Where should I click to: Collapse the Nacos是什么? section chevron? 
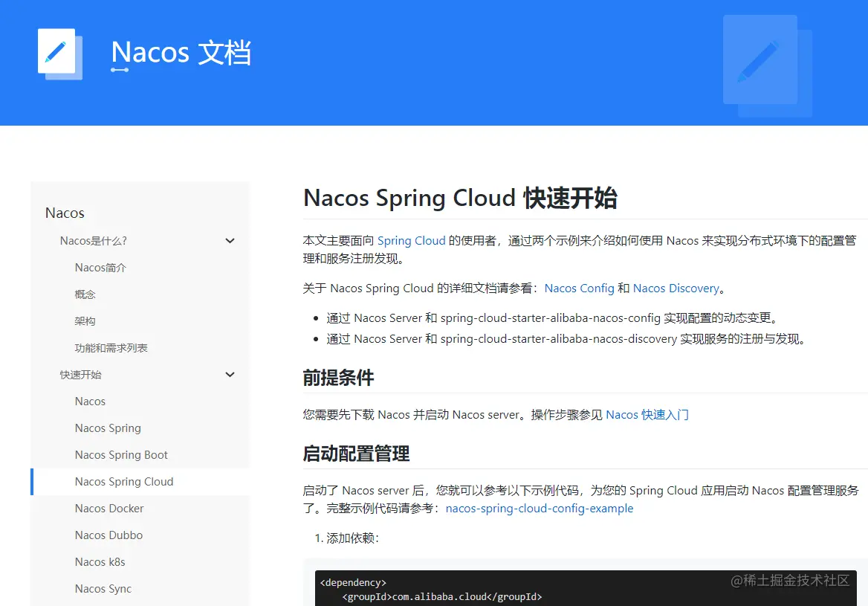230,241
